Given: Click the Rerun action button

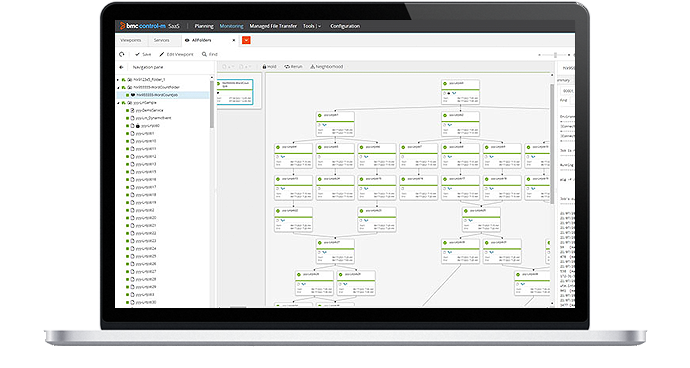Looking at the screenshot, I should (294, 66).
